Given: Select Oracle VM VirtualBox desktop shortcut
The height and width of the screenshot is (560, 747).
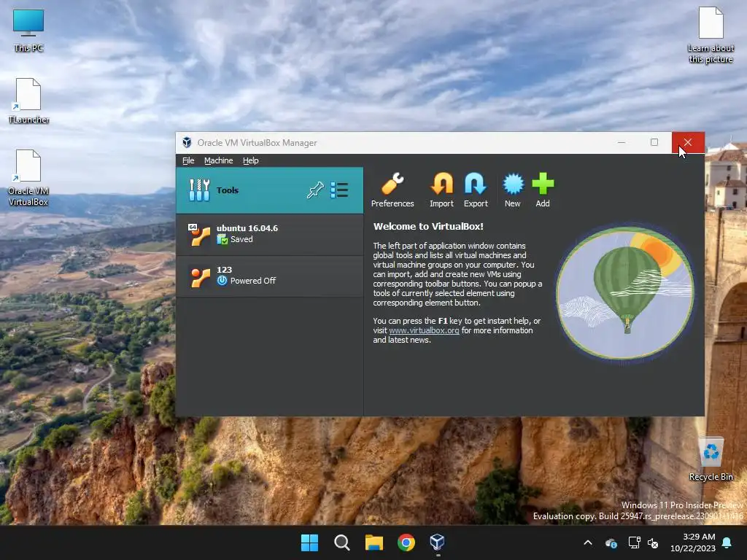Looking at the screenshot, I should [x=28, y=178].
